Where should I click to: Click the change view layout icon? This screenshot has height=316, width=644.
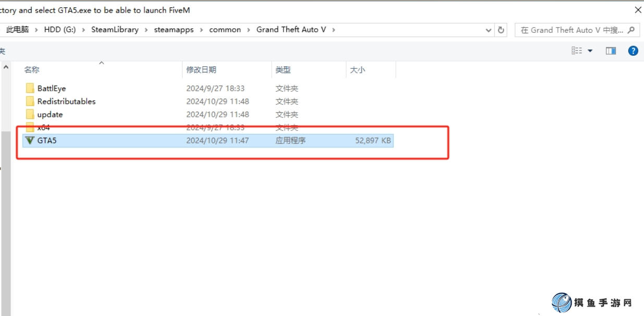pyautogui.click(x=577, y=51)
